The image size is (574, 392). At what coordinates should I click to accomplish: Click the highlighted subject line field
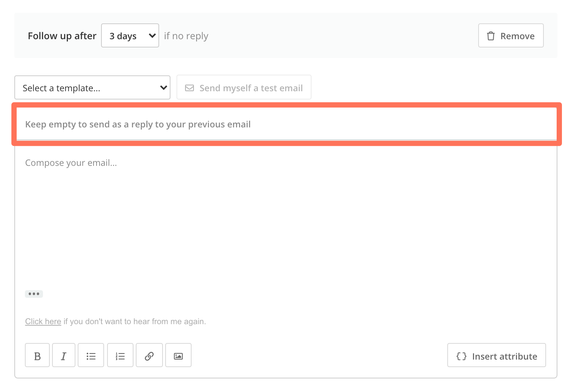pyautogui.click(x=287, y=124)
